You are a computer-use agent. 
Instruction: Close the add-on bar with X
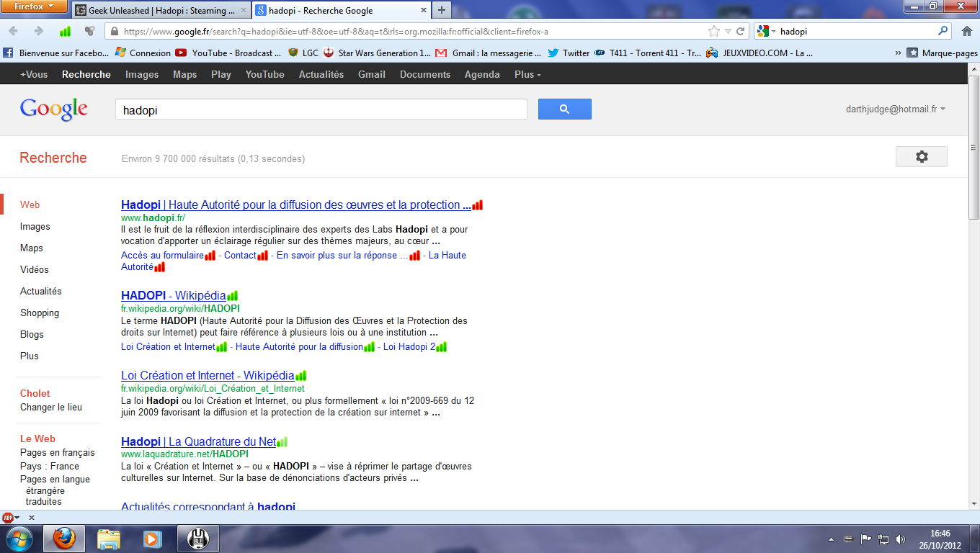pyautogui.click(x=32, y=518)
